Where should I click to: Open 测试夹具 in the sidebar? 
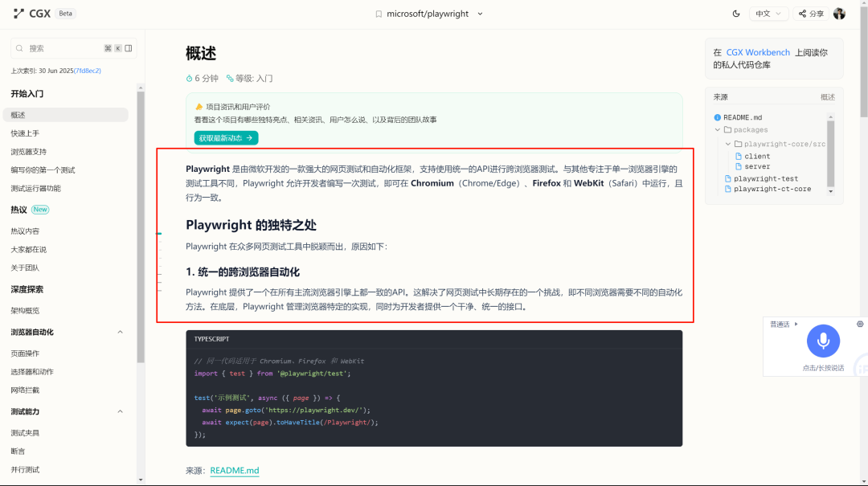(x=25, y=433)
